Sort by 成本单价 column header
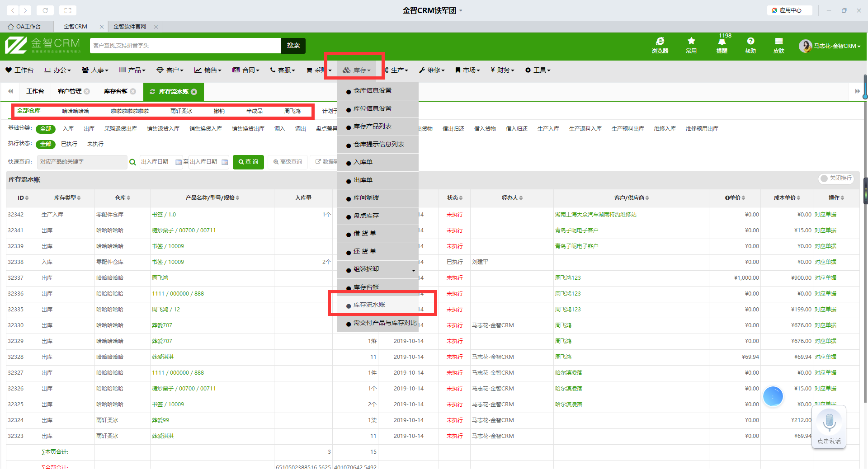 [787, 198]
